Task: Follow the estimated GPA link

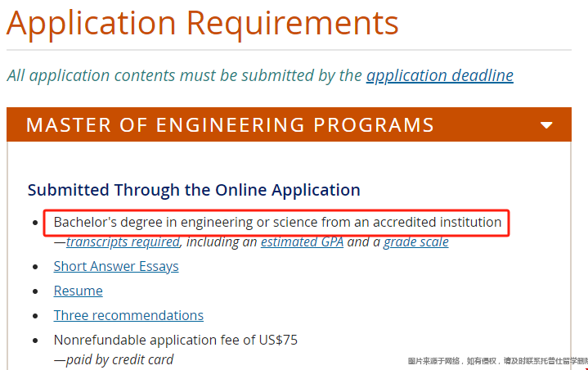Action: [x=302, y=242]
